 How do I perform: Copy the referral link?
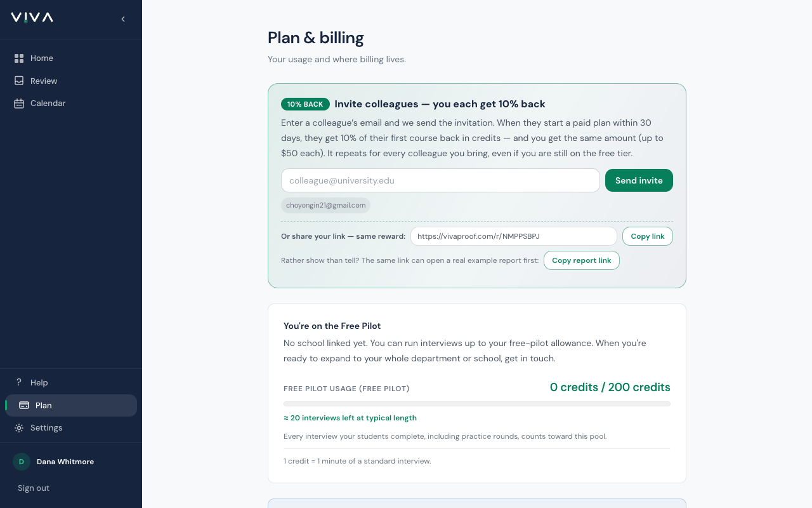click(x=648, y=236)
